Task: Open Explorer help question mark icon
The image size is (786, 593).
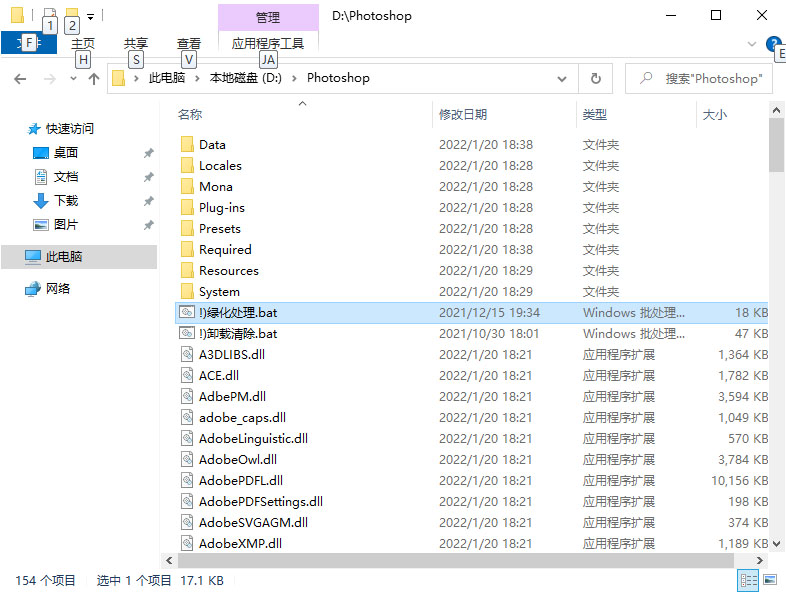Action: coord(773,44)
